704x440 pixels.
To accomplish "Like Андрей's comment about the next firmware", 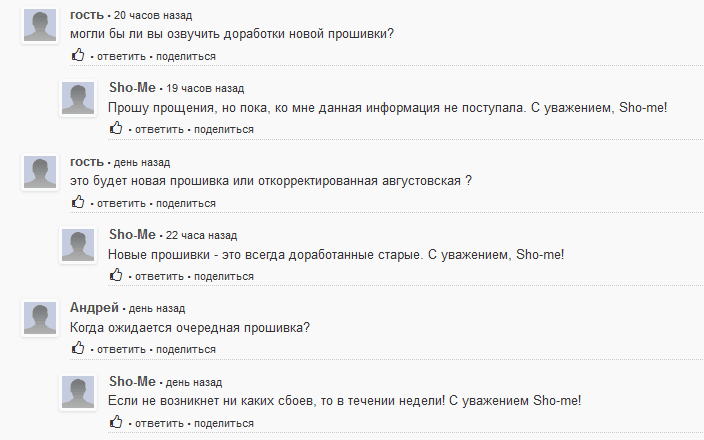I will coord(78,349).
